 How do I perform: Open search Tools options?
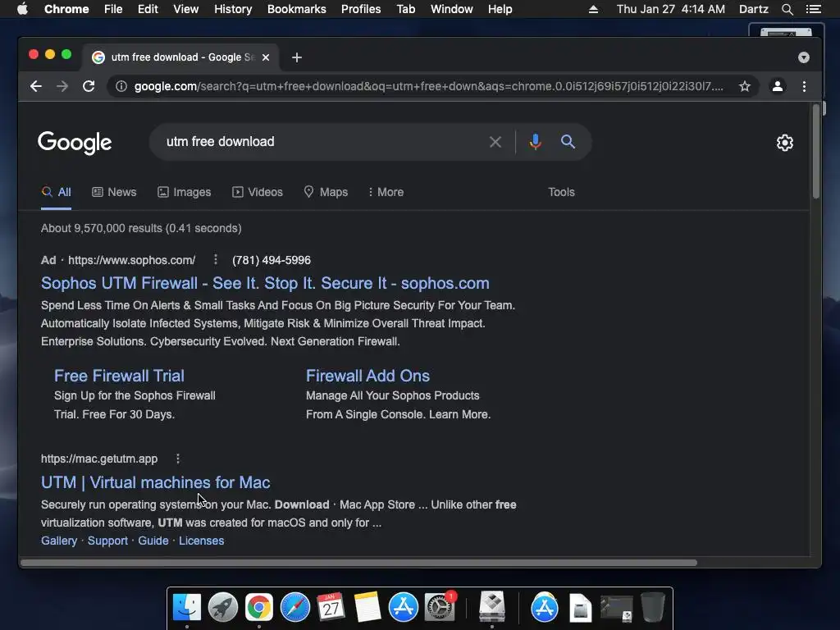(x=561, y=192)
